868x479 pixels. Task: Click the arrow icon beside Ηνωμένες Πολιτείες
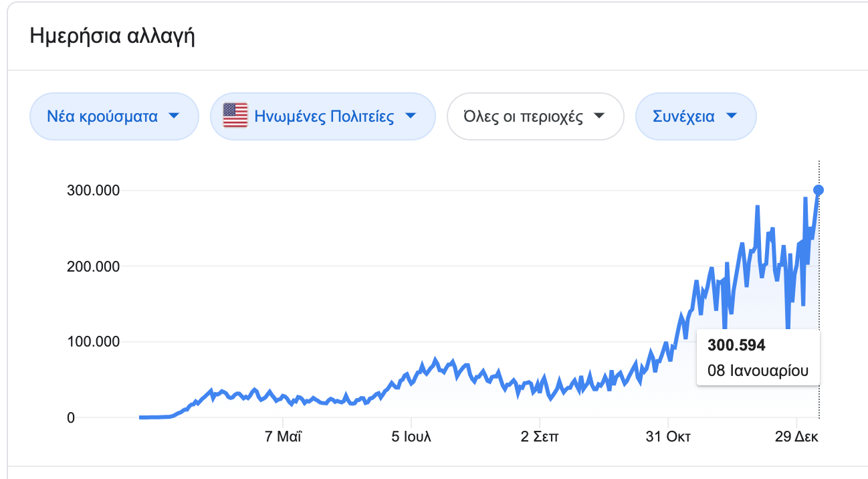click(411, 116)
